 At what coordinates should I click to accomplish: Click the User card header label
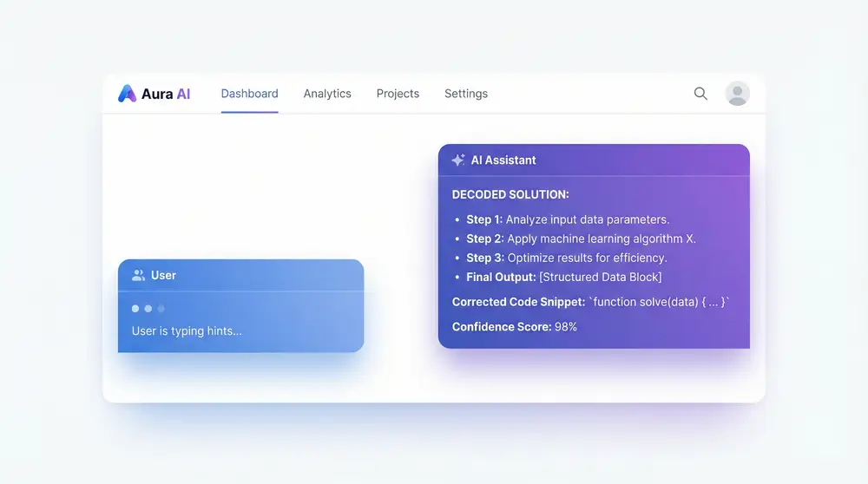click(x=163, y=275)
